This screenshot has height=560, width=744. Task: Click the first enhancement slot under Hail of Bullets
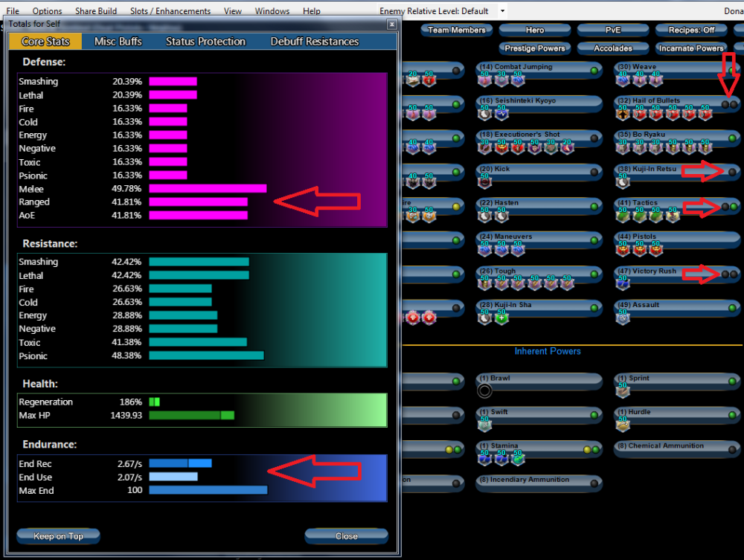coord(623,113)
